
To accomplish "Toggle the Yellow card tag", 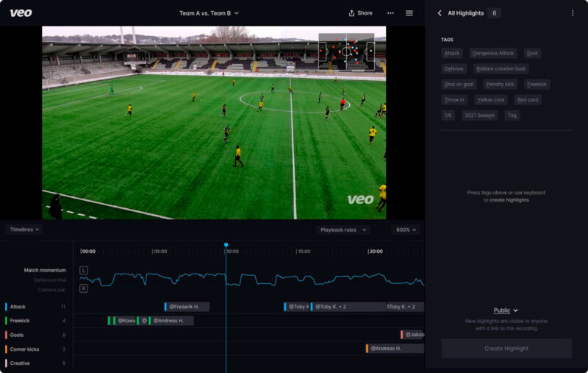I will pos(490,100).
